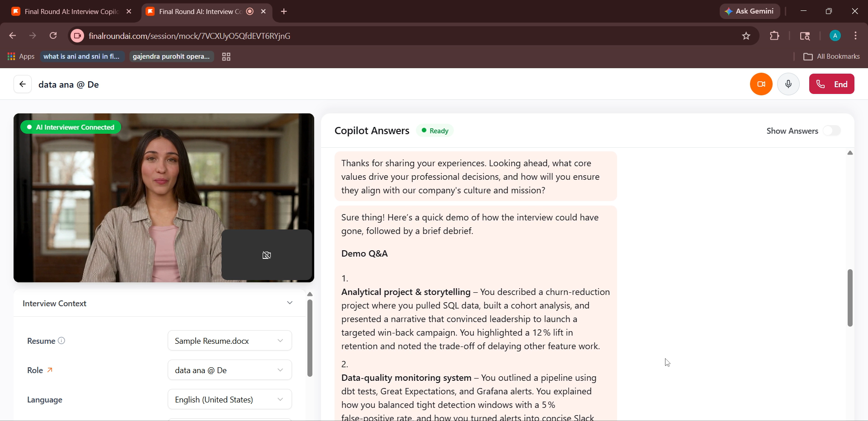This screenshot has width=868, height=421.
Task: Open the Role external link arrow
Action: pyautogui.click(x=50, y=370)
